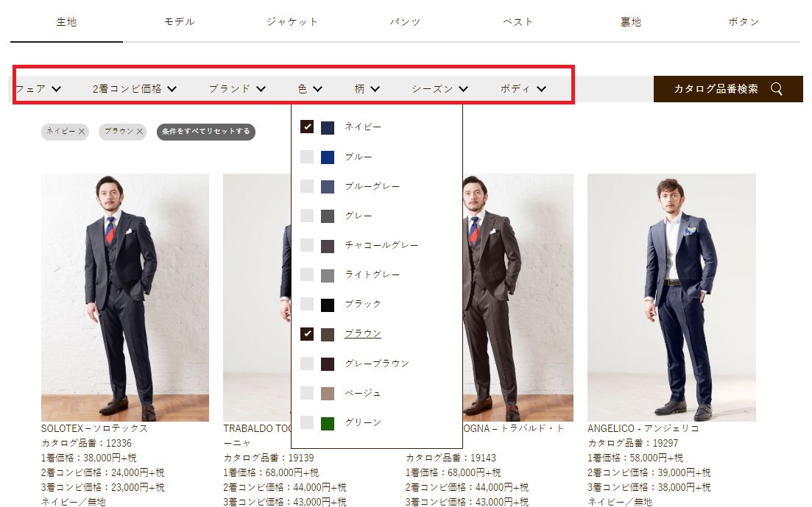The image size is (812, 507).
Task: Switch to the ジャケット tab
Action: [292, 22]
